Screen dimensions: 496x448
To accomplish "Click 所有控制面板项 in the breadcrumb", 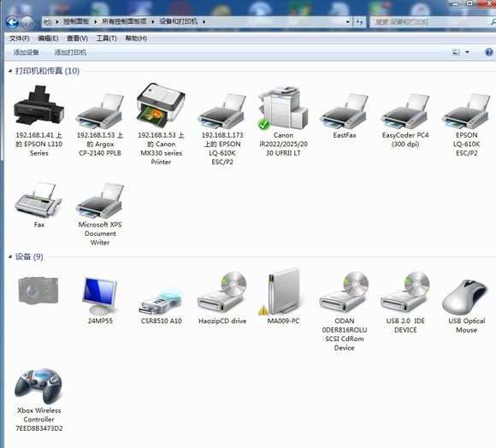I will 124,21.
